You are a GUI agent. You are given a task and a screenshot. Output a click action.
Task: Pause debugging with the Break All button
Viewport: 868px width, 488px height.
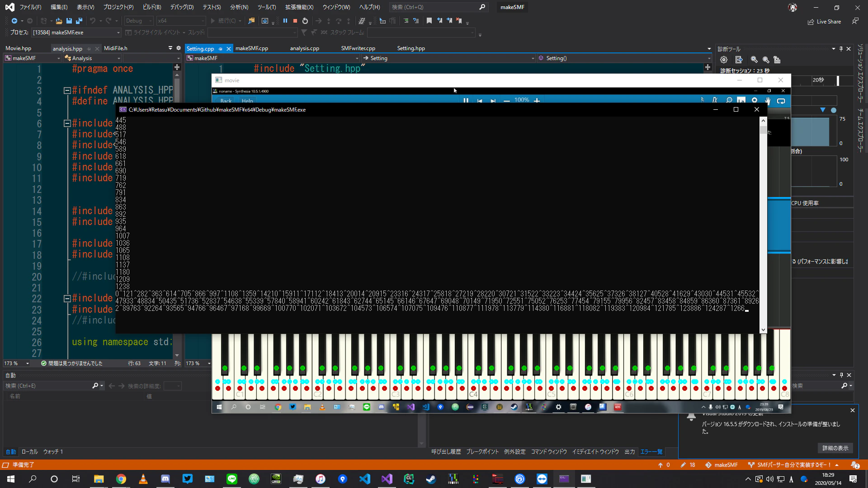(285, 21)
